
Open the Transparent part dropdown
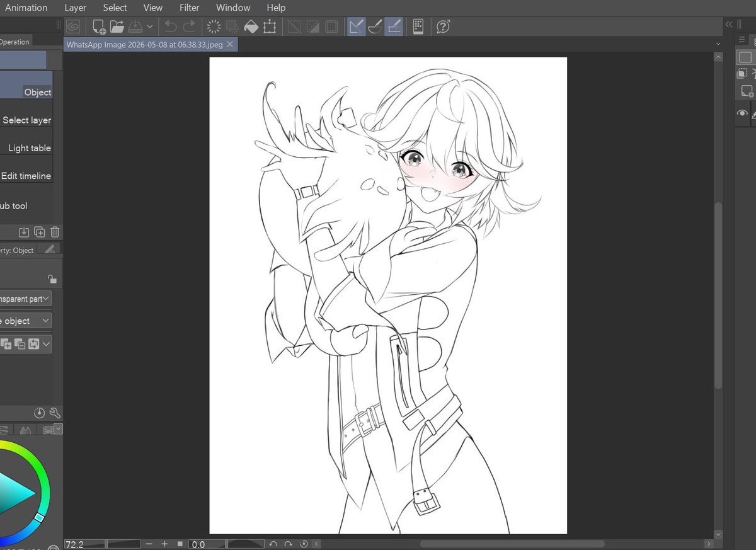click(x=26, y=299)
